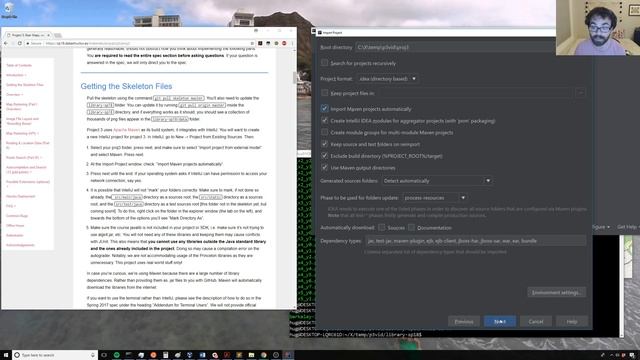Open the orange circular taskbar icon
Screen dimensions: 640x360
153,355
